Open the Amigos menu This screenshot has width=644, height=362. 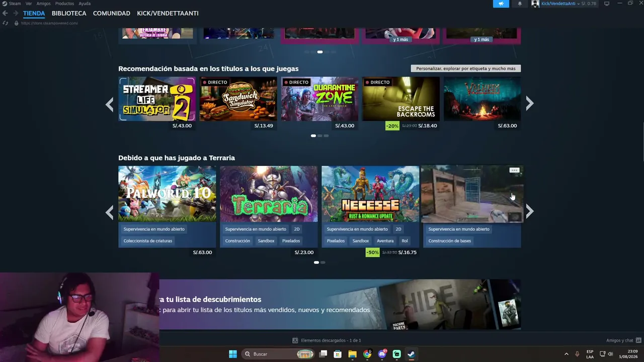43,4
